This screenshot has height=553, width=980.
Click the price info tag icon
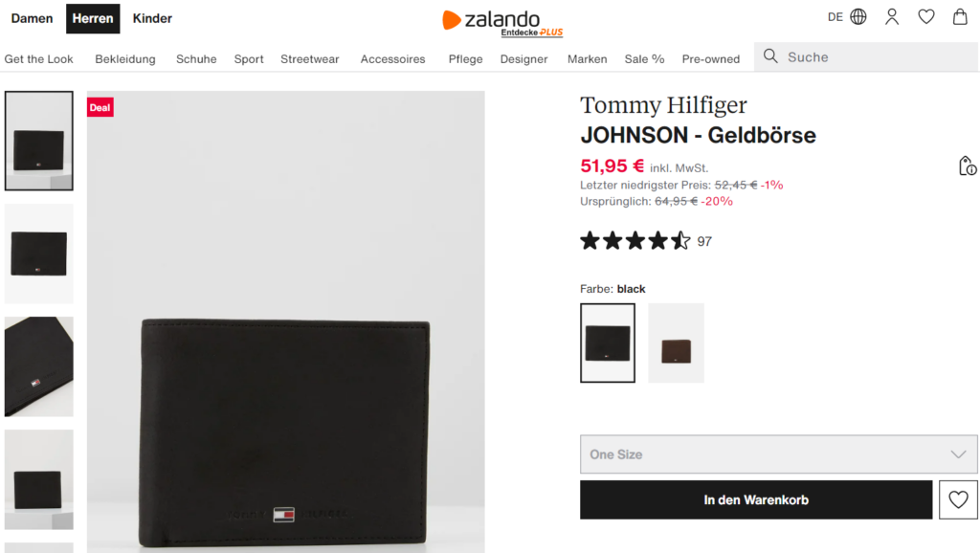[x=968, y=166]
